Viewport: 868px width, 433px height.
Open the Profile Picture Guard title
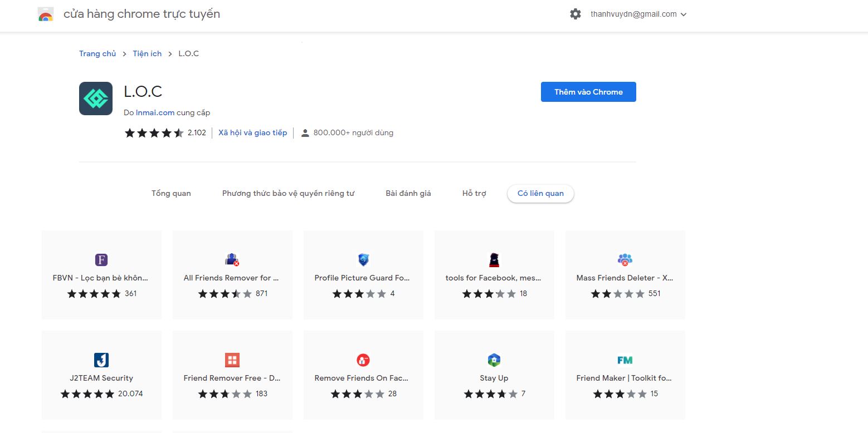coord(363,278)
